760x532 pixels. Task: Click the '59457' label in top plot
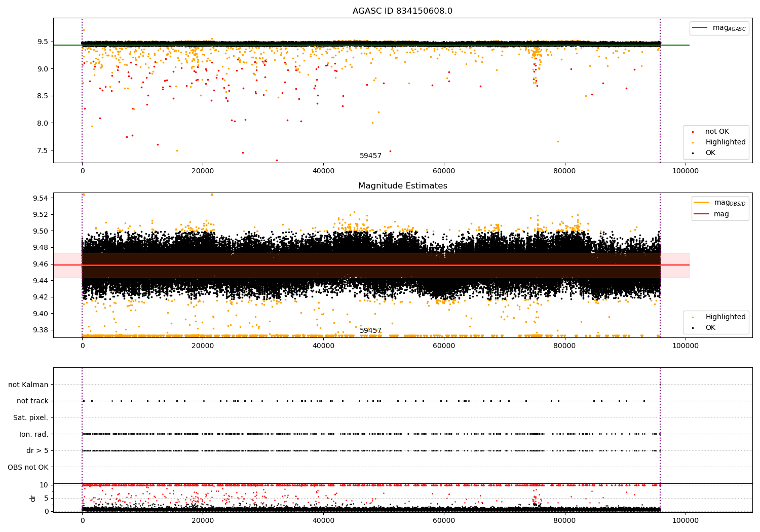coord(370,156)
